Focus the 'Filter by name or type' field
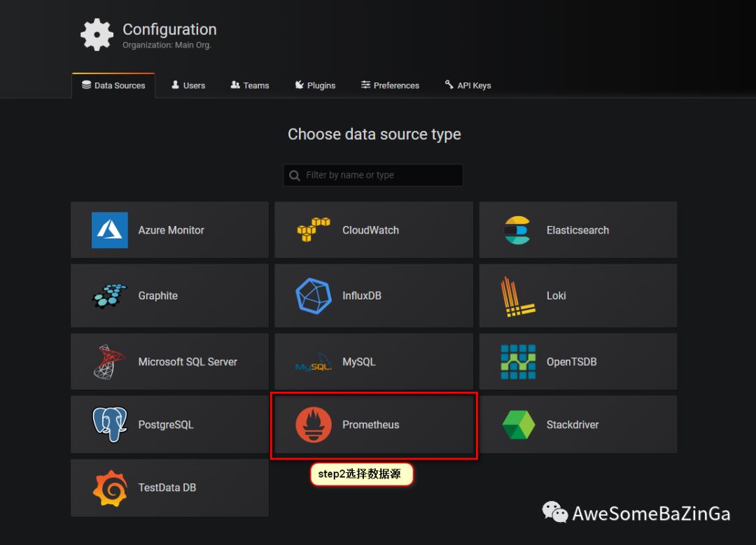756x545 pixels. pyautogui.click(x=372, y=175)
